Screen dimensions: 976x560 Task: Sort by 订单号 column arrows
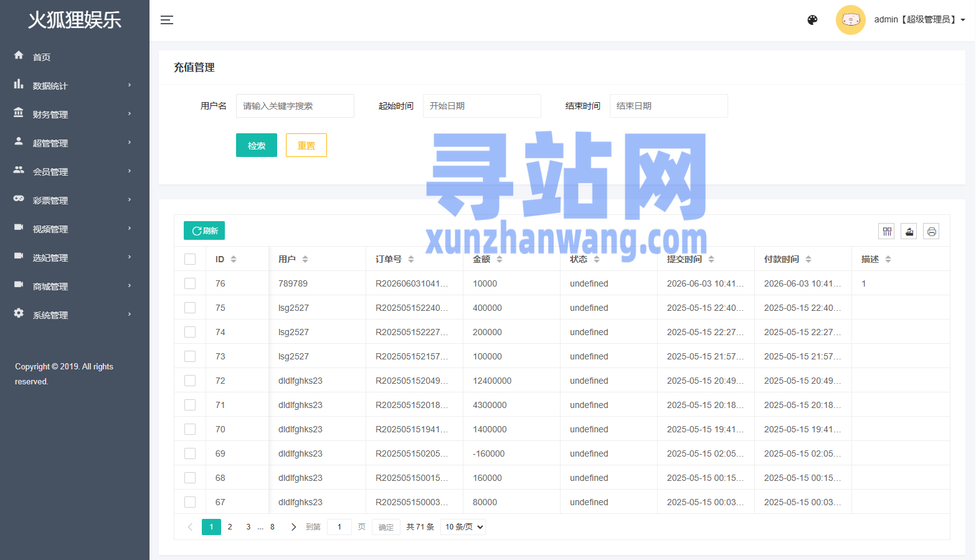point(411,259)
